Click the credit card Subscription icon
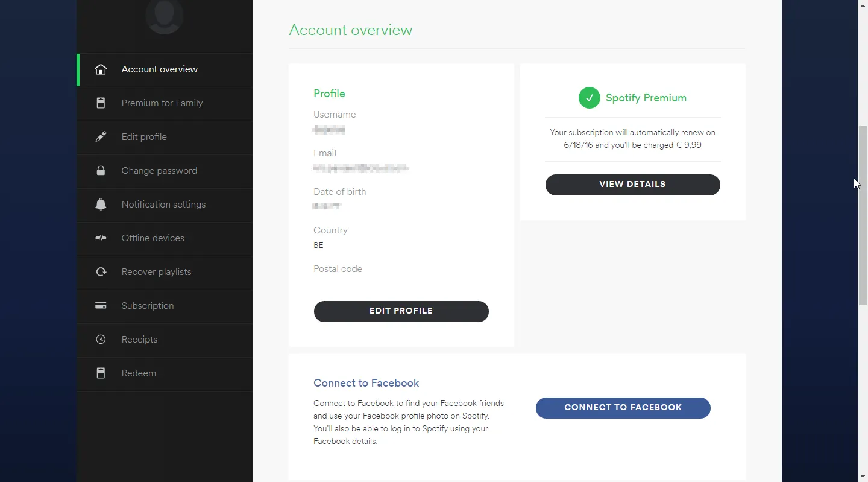Image resolution: width=868 pixels, height=482 pixels. click(x=101, y=306)
